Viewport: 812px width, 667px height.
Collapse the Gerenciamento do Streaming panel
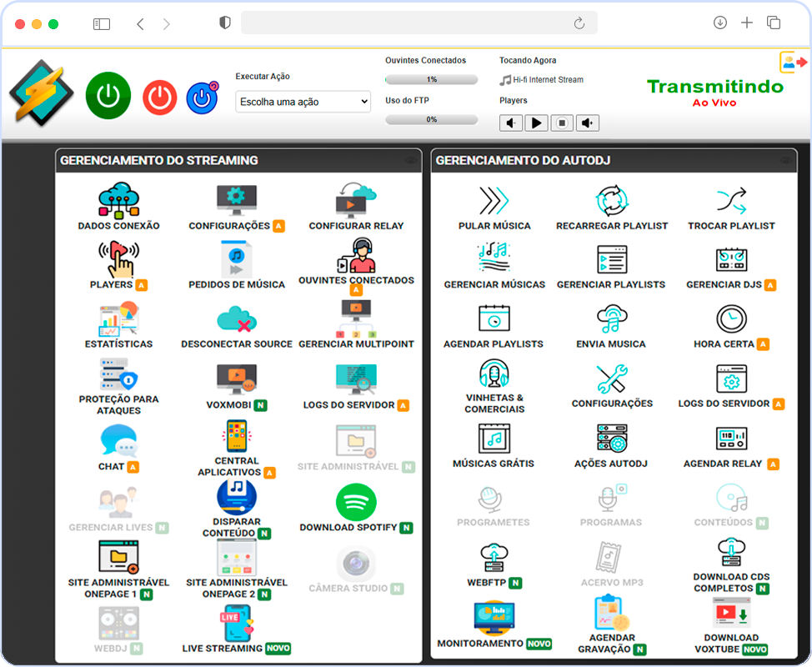[x=409, y=160]
